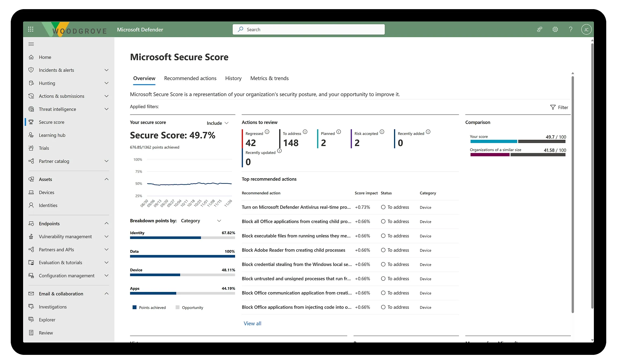This screenshot has height=364, width=617.
Task: Switch to the Metrics & trends tab
Action: pyautogui.click(x=269, y=78)
